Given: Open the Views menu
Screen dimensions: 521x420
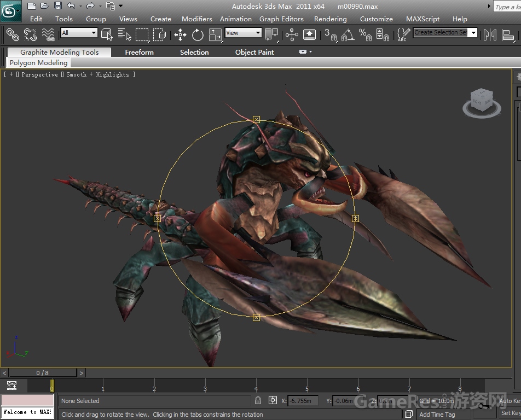Looking at the screenshot, I should (x=128, y=19).
